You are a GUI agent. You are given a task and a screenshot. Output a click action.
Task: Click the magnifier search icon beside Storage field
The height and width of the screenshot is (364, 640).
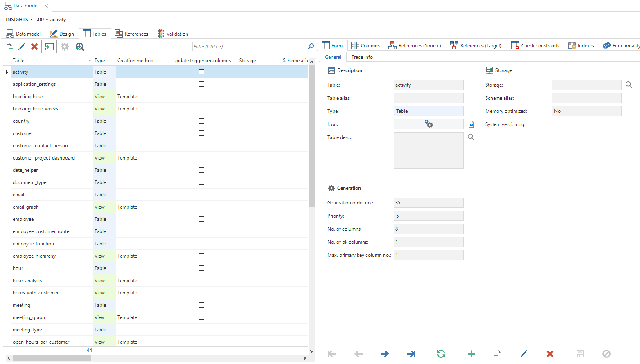coord(629,85)
